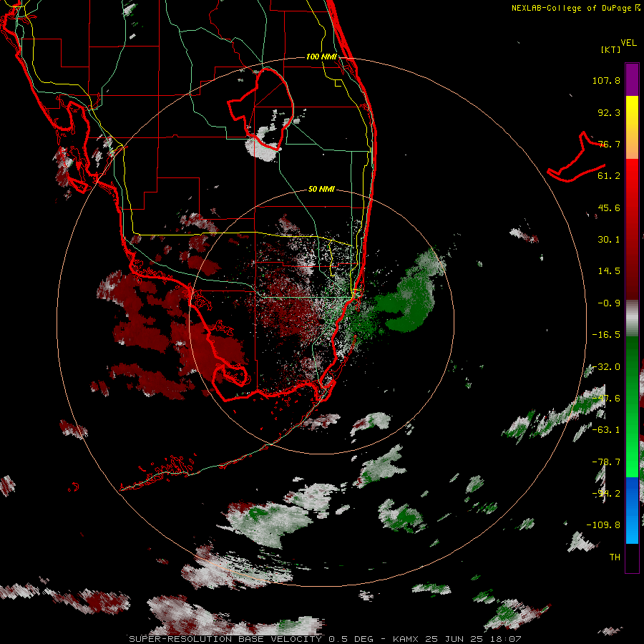
Task: Click the -94.2 velocity scale value
Action: pyautogui.click(x=606, y=494)
